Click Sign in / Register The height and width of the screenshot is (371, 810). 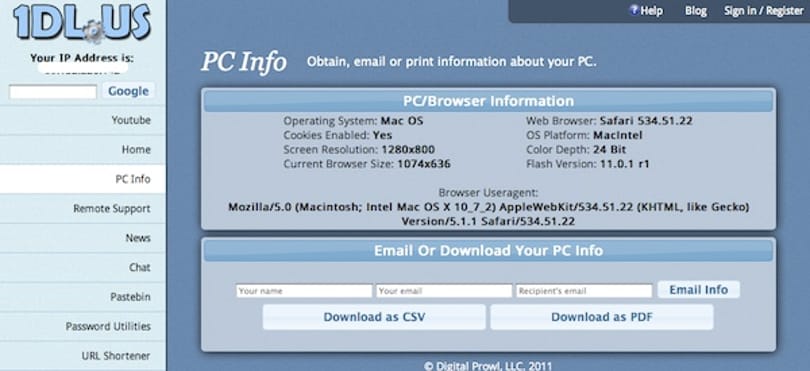[x=763, y=11]
